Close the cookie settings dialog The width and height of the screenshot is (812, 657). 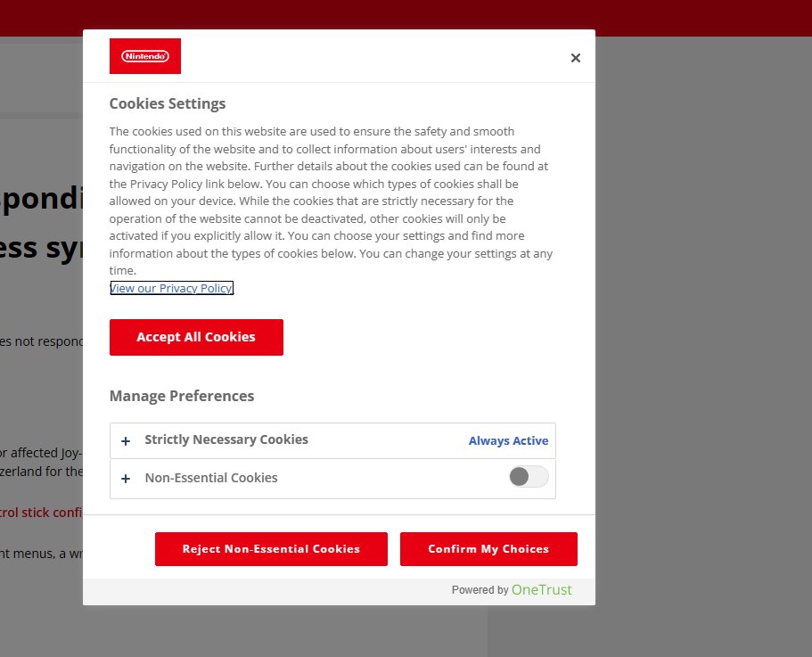click(x=575, y=58)
